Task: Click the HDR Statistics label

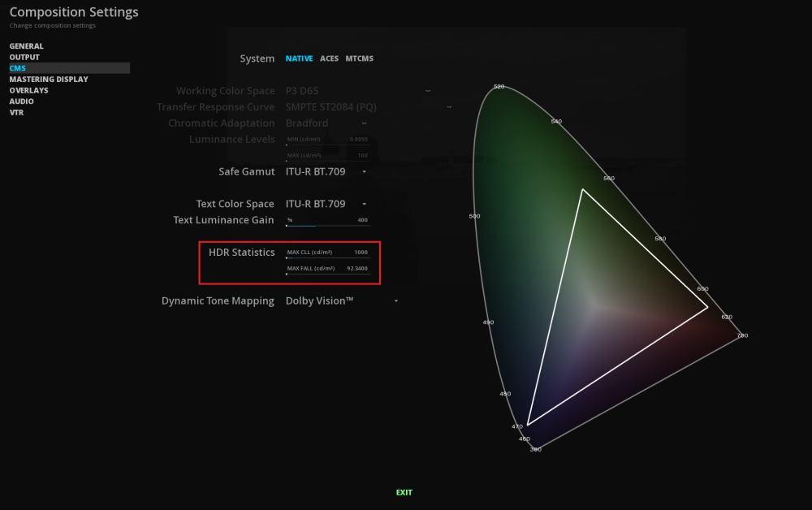Action: click(x=241, y=252)
